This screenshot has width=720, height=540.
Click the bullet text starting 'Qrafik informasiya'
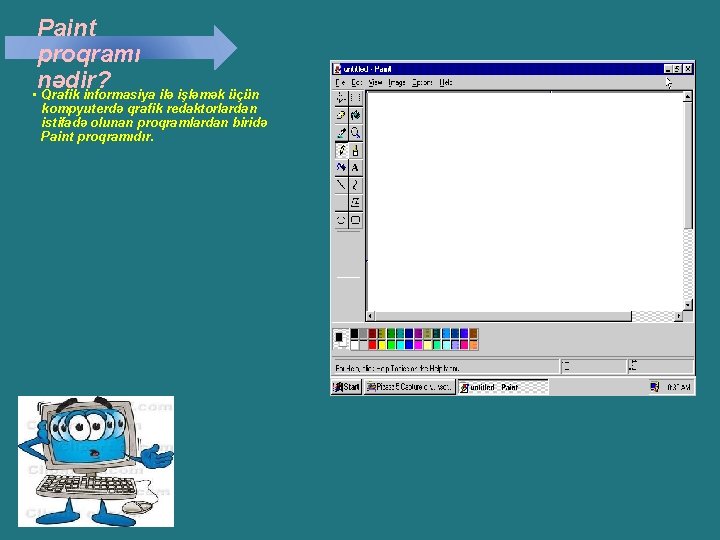[154, 115]
